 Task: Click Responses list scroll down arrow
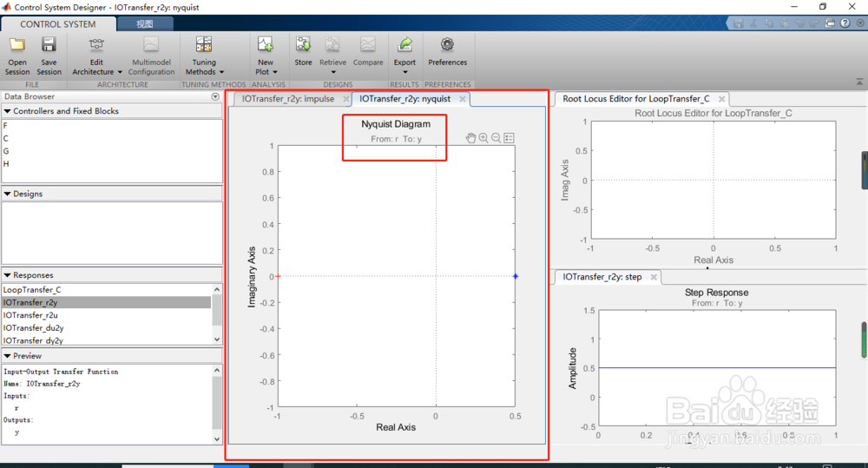point(217,339)
